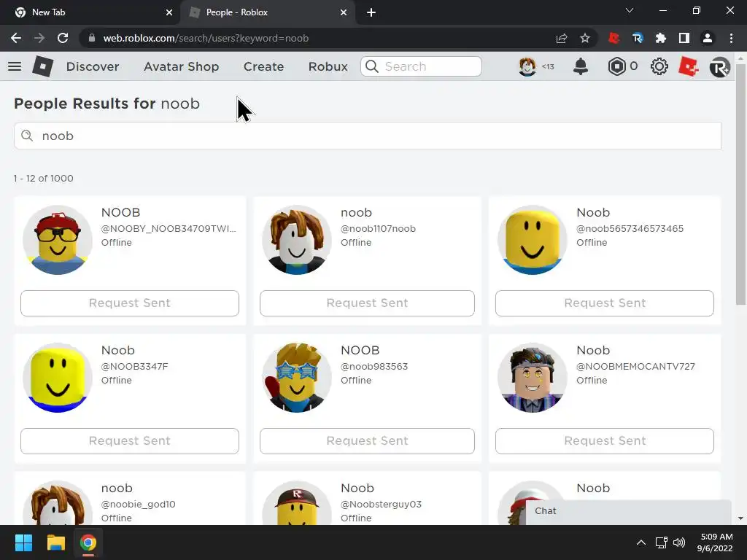Screen dimensions: 747x560
Task: Go forward in the browser
Action: point(39,38)
